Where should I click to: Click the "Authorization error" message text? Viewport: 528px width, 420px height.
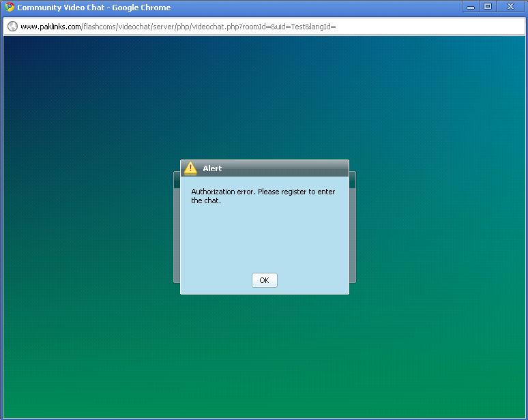[x=223, y=192]
